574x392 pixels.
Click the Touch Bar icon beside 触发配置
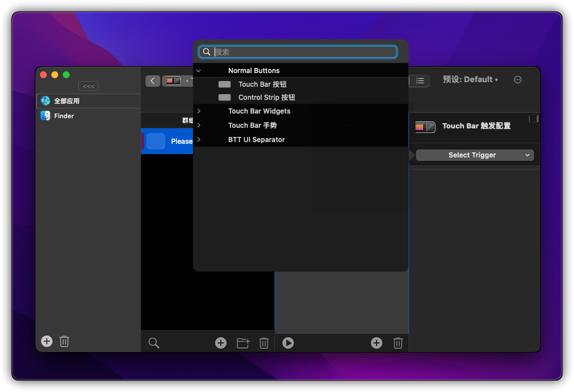[425, 127]
